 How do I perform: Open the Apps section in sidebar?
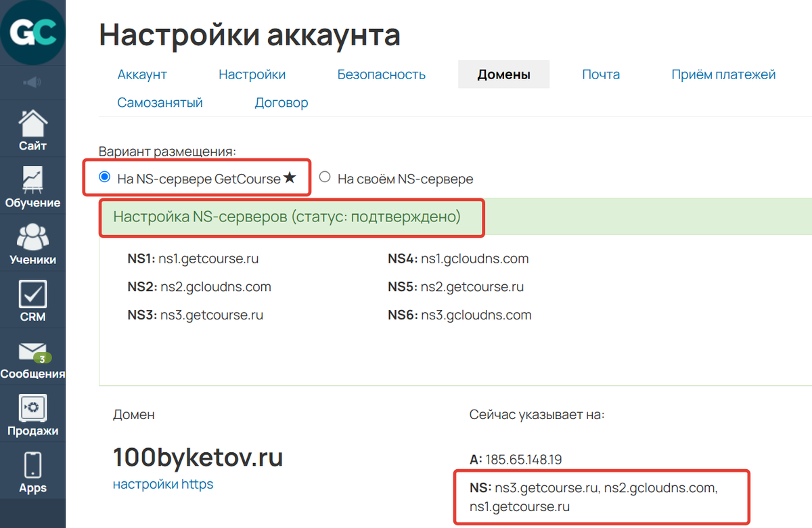click(32, 472)
